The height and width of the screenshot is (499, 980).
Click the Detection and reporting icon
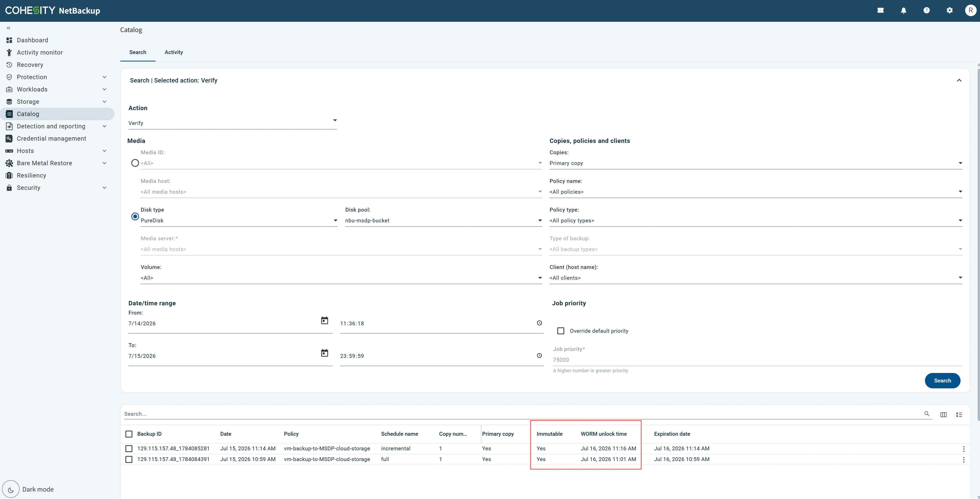pyautogui.click(x=9, y=126)
